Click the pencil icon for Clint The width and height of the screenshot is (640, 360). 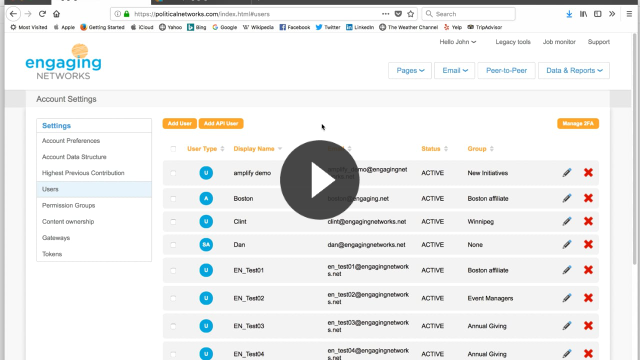click(567, 221)
